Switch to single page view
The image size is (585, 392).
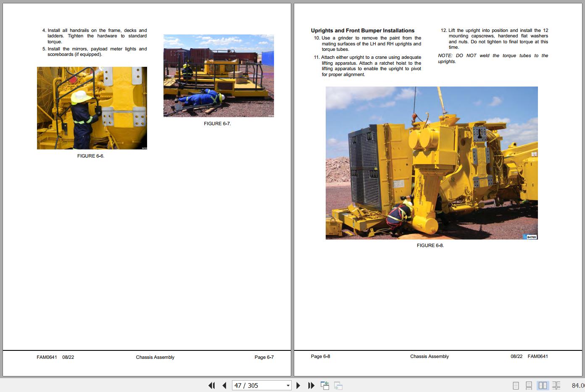tap(516, 385)
